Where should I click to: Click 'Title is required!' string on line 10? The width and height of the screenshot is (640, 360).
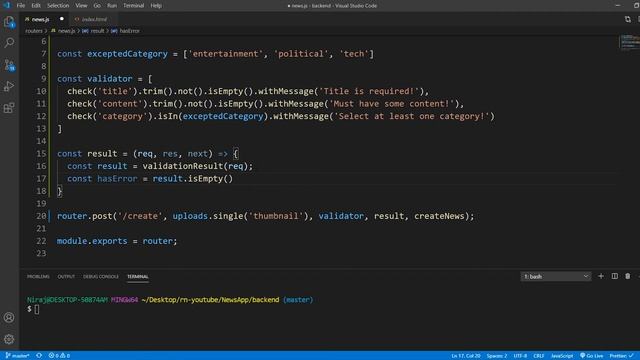(369, 91)
